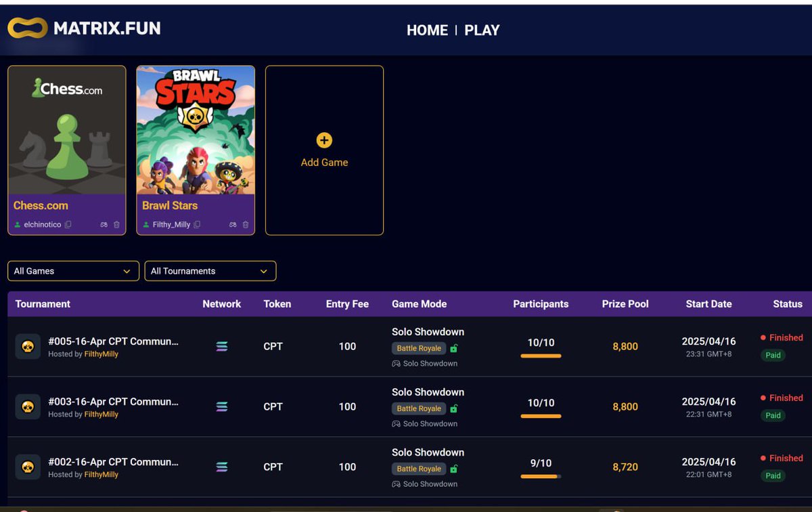Click the Participants column header
The image size is (812, 512).
click(541, 304)
